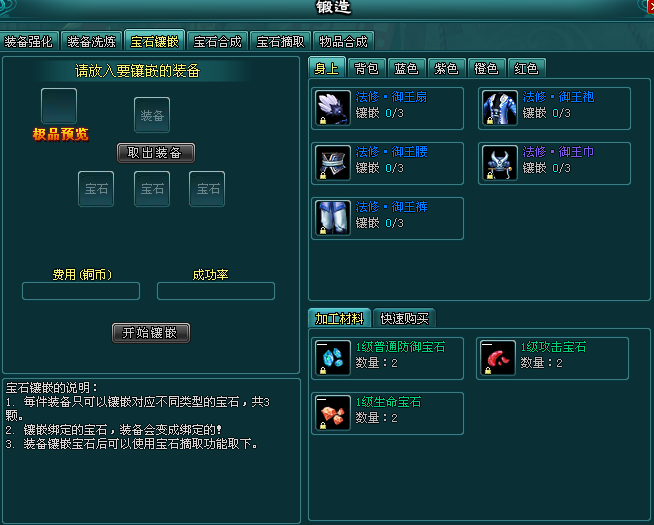654x525 pixels.
Task: Filter equipment by 紫色 quality
Action: [446, 68]
